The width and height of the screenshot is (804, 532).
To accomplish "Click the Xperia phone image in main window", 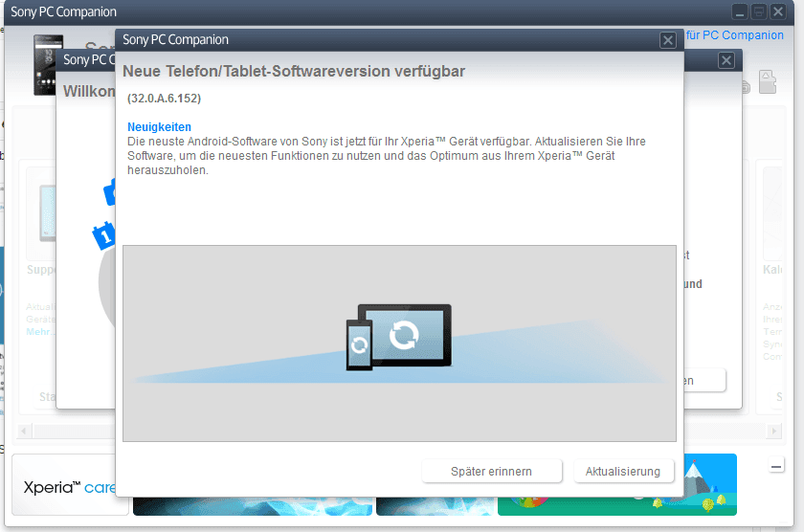I will 48,64.
